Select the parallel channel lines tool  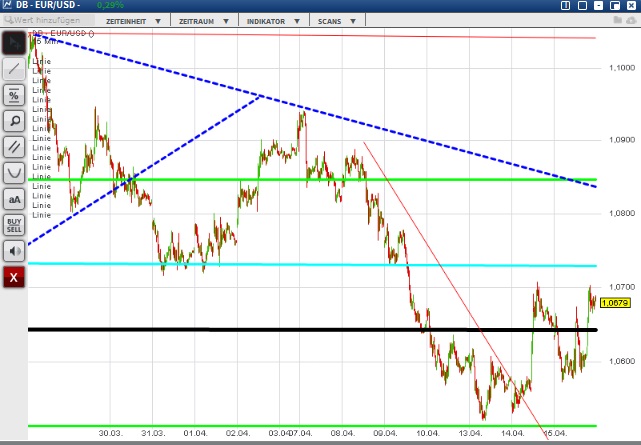coord(14,147)
